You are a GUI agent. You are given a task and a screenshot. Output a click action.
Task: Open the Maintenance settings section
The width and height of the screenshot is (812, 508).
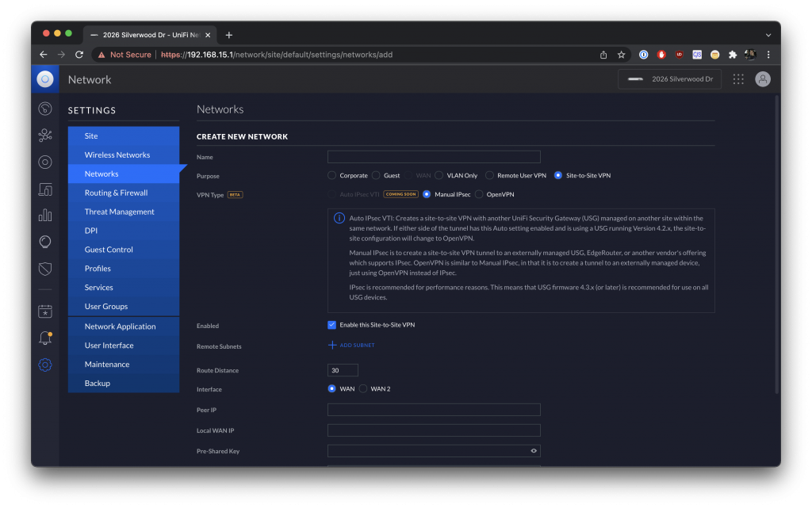(x=124, y=365)
